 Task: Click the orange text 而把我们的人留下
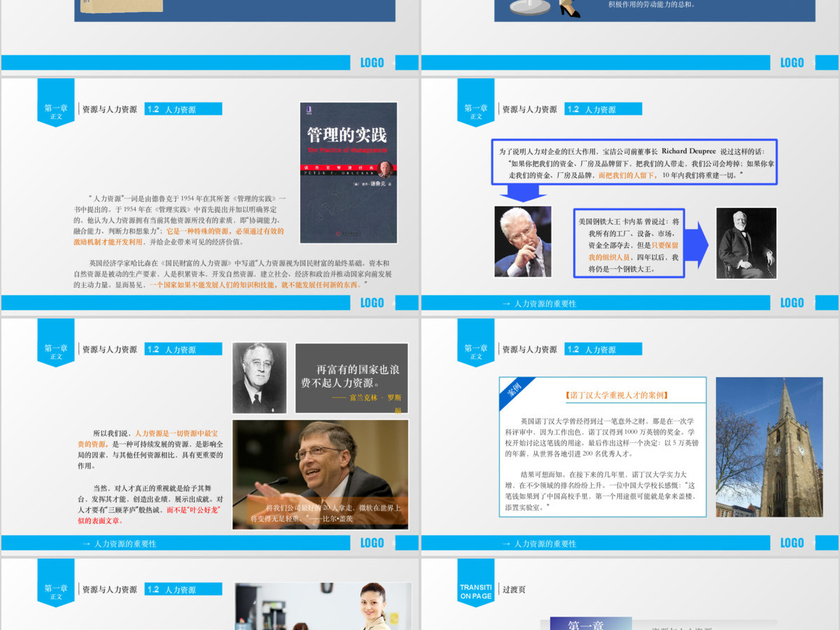tap(627, 175)
